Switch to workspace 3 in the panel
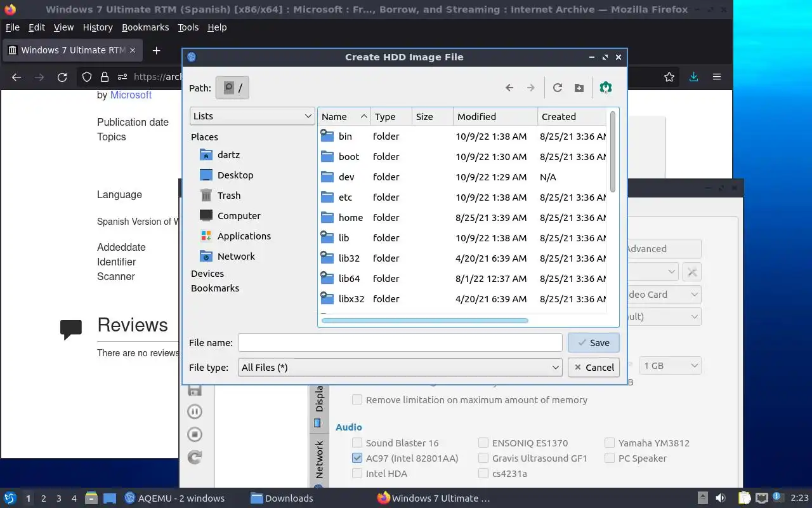The height and width of the screenshot is (508, 812). pyautogui.click(x=59, y=498)
